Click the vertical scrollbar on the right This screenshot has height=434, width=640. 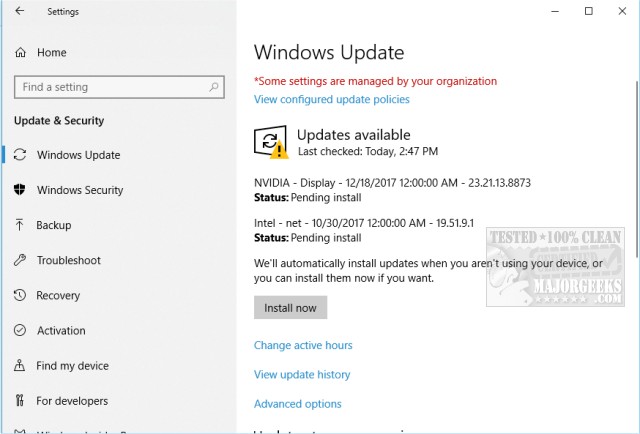pyautogui.click(x=637, y=169)
